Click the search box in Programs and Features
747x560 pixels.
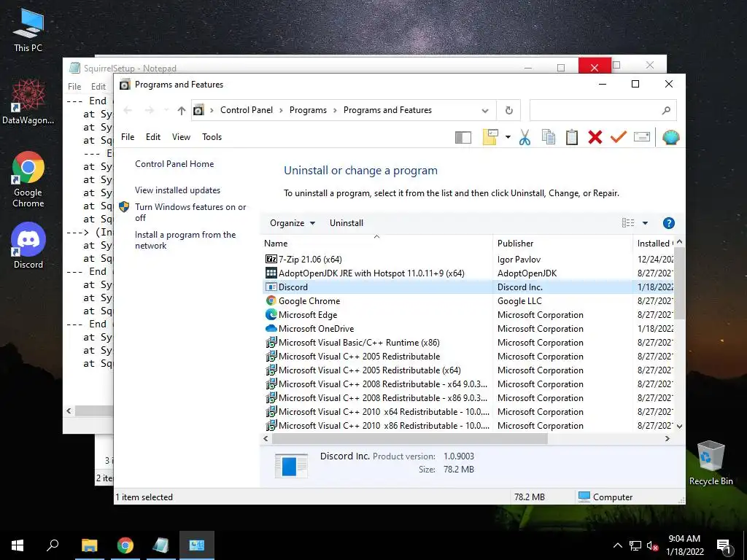[x=603, y=110]
